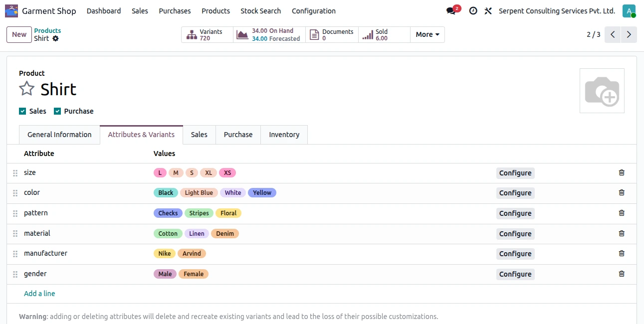Image resolution: width=644 pixels, height=324 pixels.
Task: Configure the material attribute
Action: click(x=515, y=234)
